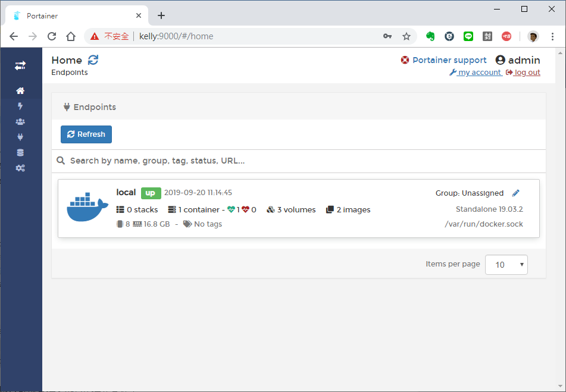This screenshot has width=566, height=392.
Task: Click the endpoint search field
Action: coord(299,161)
